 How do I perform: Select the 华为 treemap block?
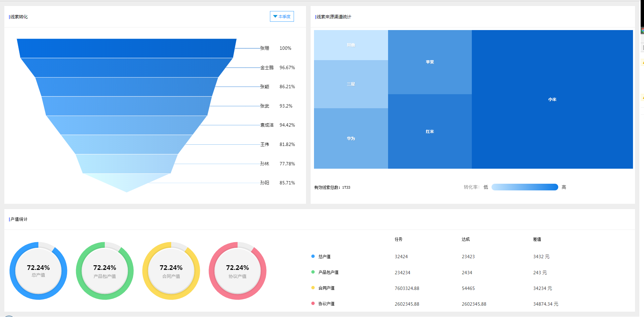click(x=351, y=138)
